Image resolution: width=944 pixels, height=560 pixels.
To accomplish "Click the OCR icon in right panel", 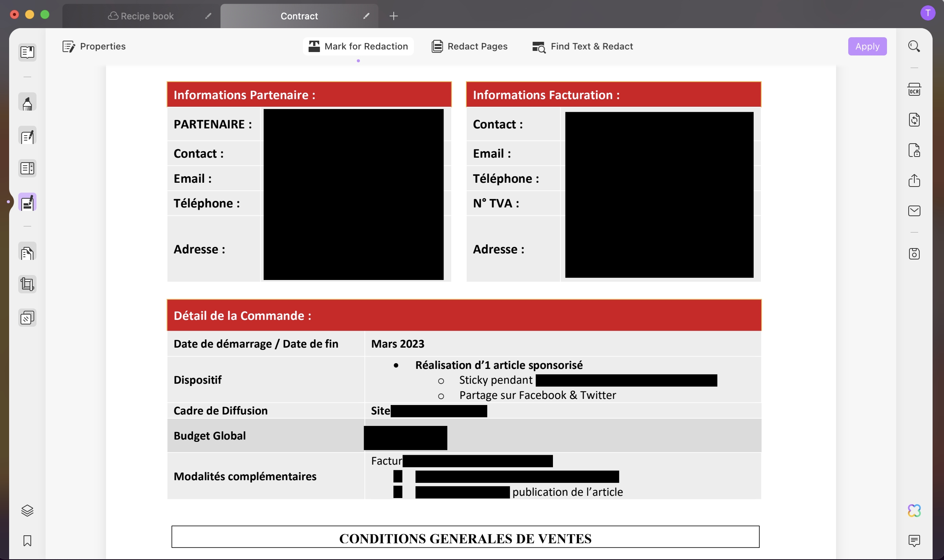I will point(914,90).
